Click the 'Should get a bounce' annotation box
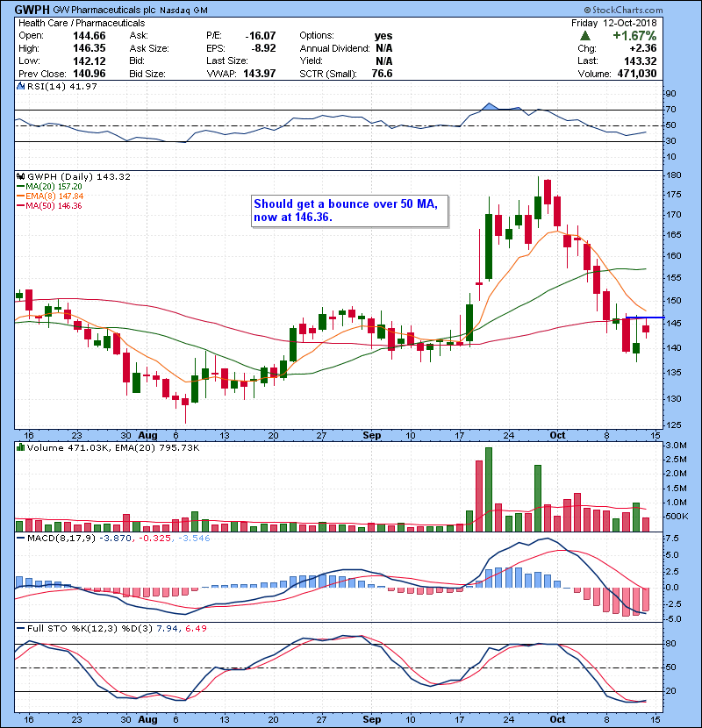The width and height of the screenshot is (702, 728). pos(350,211)
